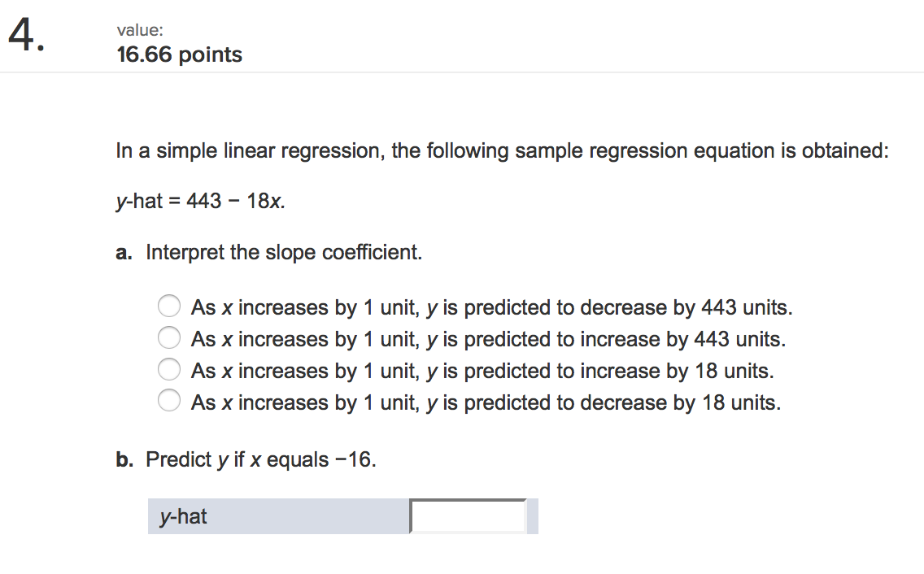Click "Predict y if x equals −16" prompt

click(x=261, y=459)
